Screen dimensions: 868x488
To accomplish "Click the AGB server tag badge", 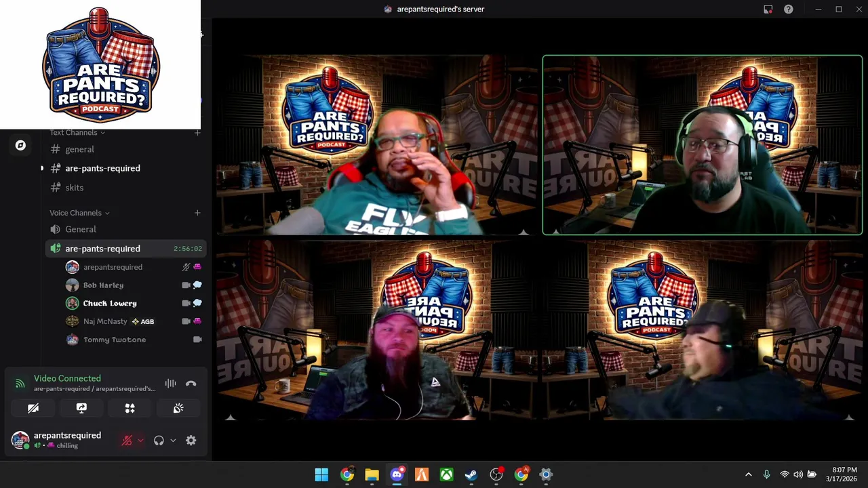I will click(143, 321).
